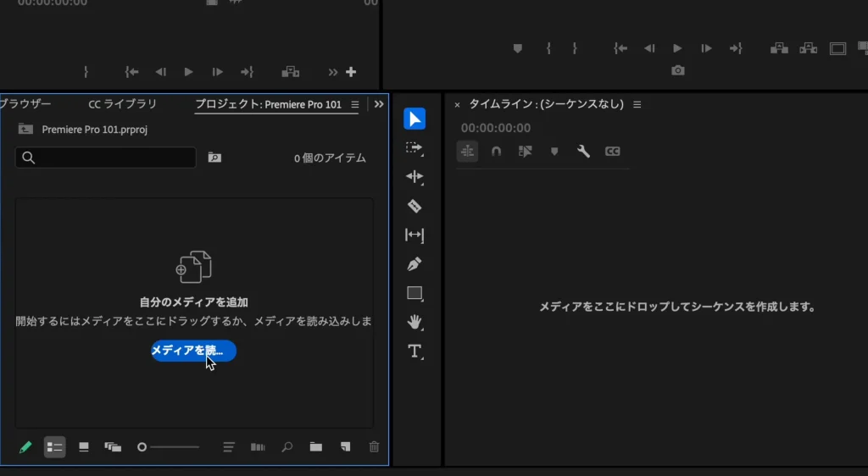868x476 pixels.
Task: Close the タイムライン panel tab
Action: pos(457,104)
